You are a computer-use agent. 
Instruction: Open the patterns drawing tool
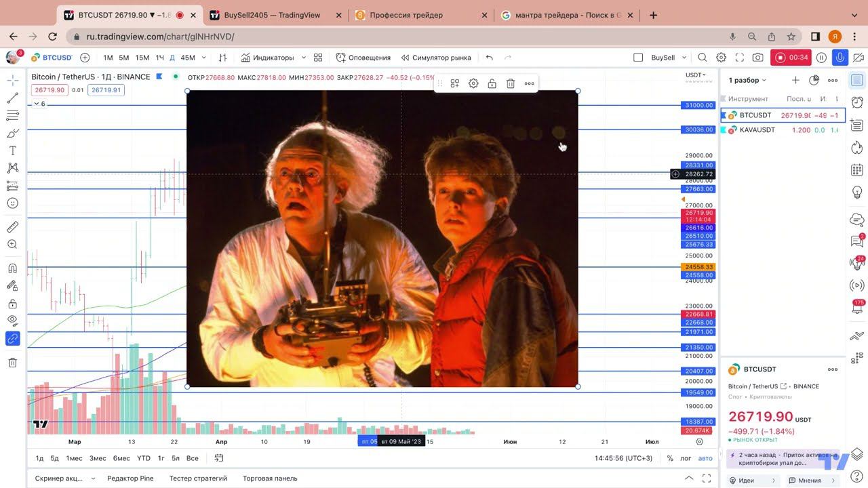(x=12, y=168)
